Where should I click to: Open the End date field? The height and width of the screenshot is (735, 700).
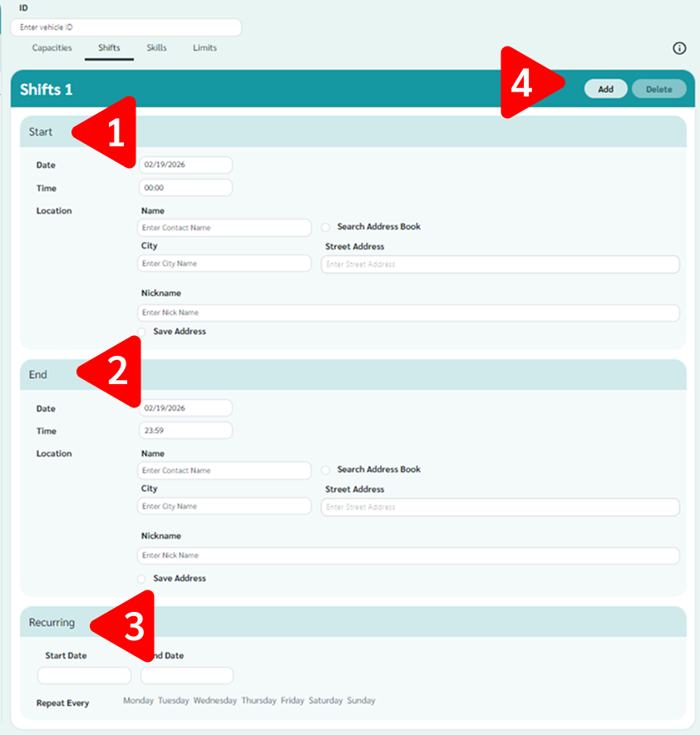pos(185,408)
